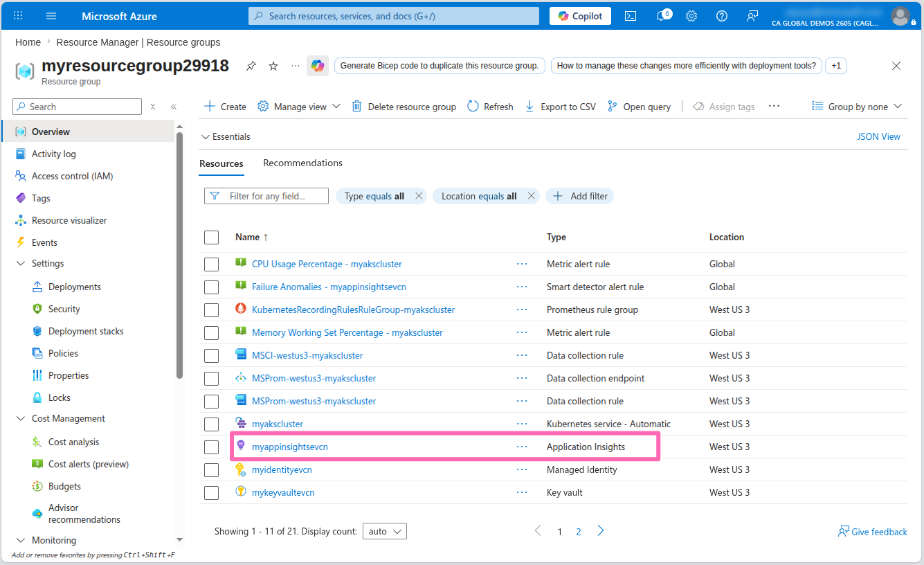Open the Display count auto dropdown
The height and width of the screenshot is (565, 924).
tap(384, 531)
